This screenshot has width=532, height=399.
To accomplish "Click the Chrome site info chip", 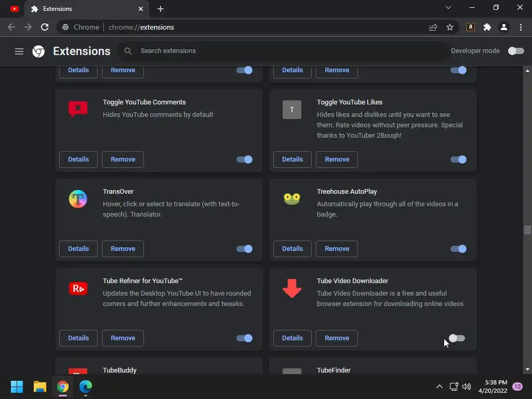I will 81,27.
